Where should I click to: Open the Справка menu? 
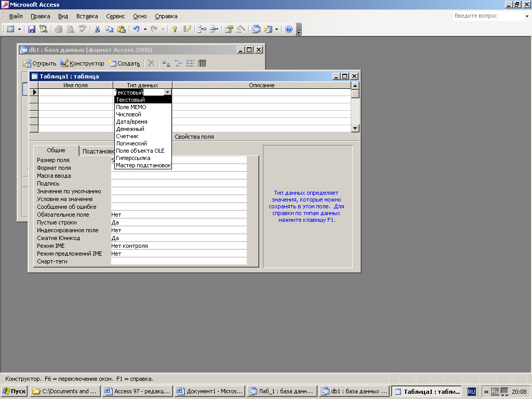166,16
